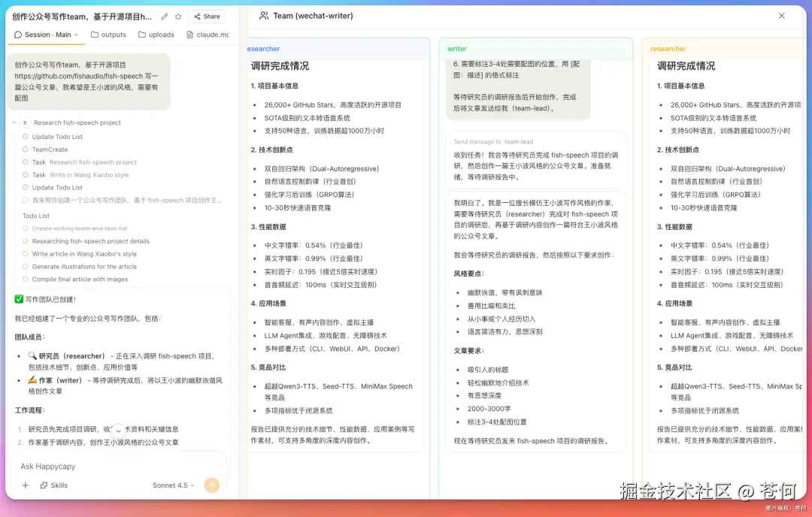The width and height of the screenshot is (812, 517).
Task: Select the pencil edit icon beside conversation title
Action: [x=164, y=16]
